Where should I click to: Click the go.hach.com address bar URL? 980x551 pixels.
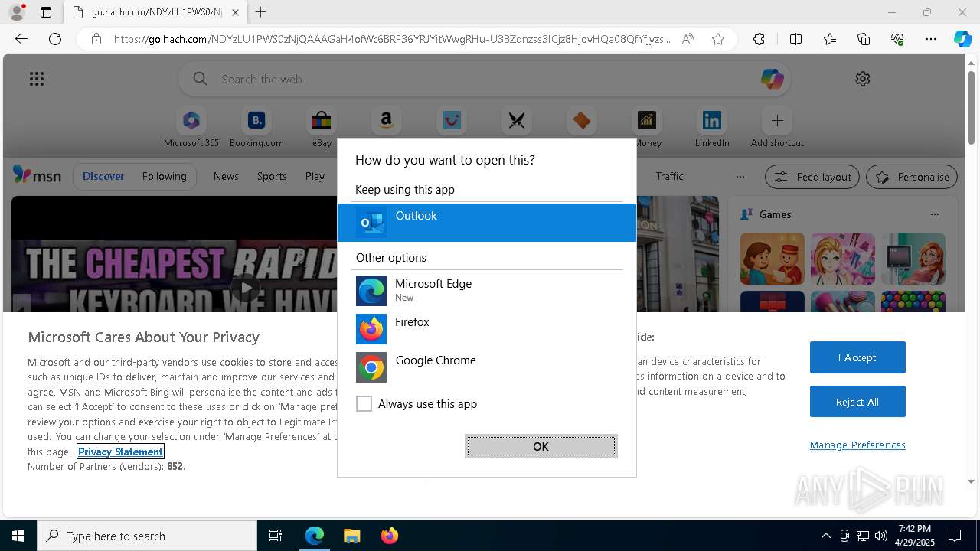point(392,39)
